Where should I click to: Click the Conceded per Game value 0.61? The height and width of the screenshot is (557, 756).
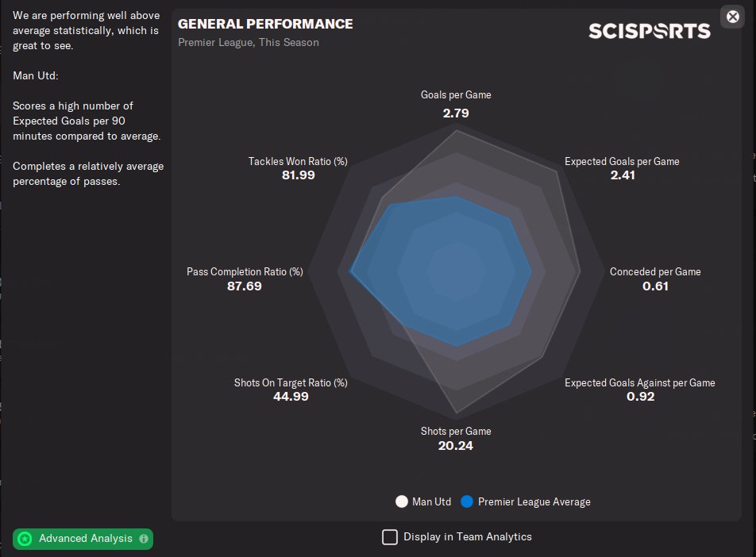pos(655,286)
